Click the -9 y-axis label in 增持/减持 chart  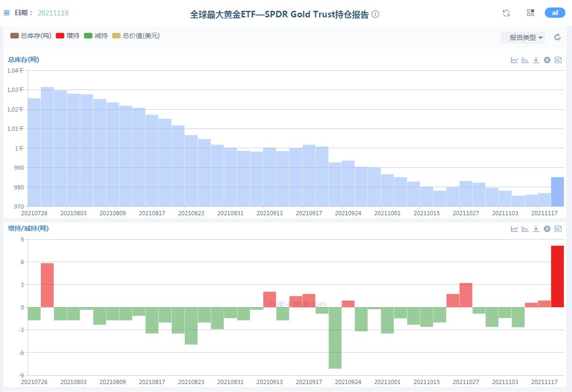pos(21,375)
